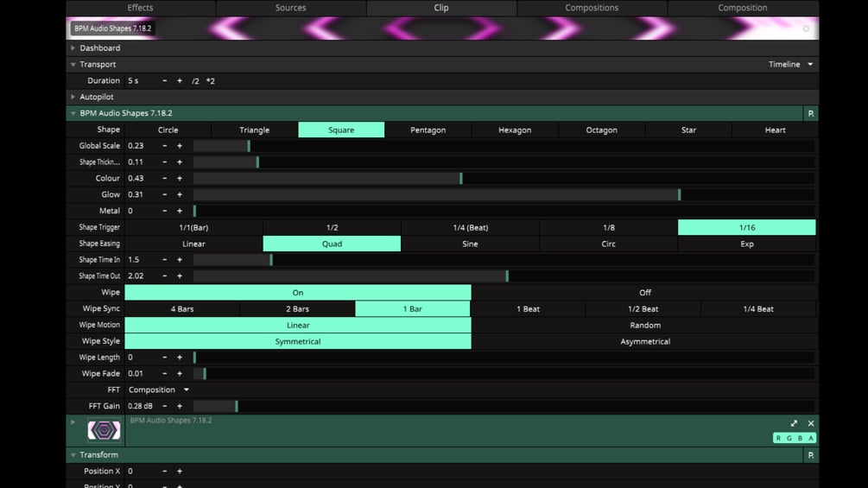Select Triangle shape
Viewport: 868px width, 488px height.
[x=255, y=130]
